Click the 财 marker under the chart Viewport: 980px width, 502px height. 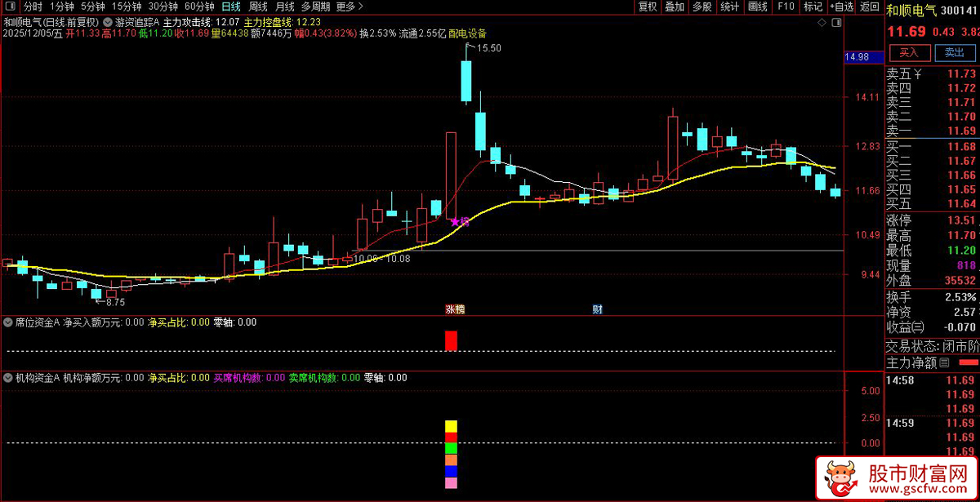[598, 309]
